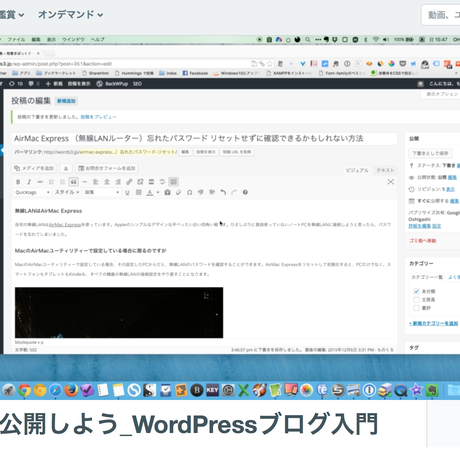Center-align text in the editor

[107, 182]
